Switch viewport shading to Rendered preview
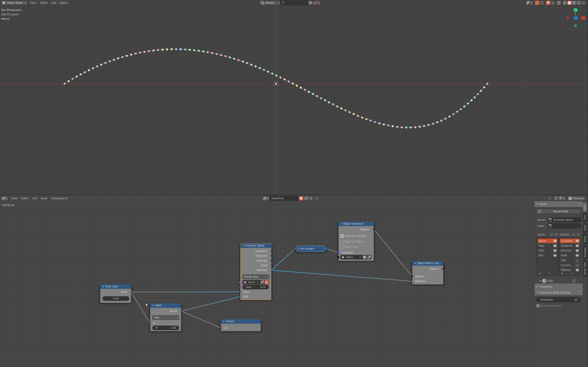This screenshot has height=367, width=588. [578, 3]
